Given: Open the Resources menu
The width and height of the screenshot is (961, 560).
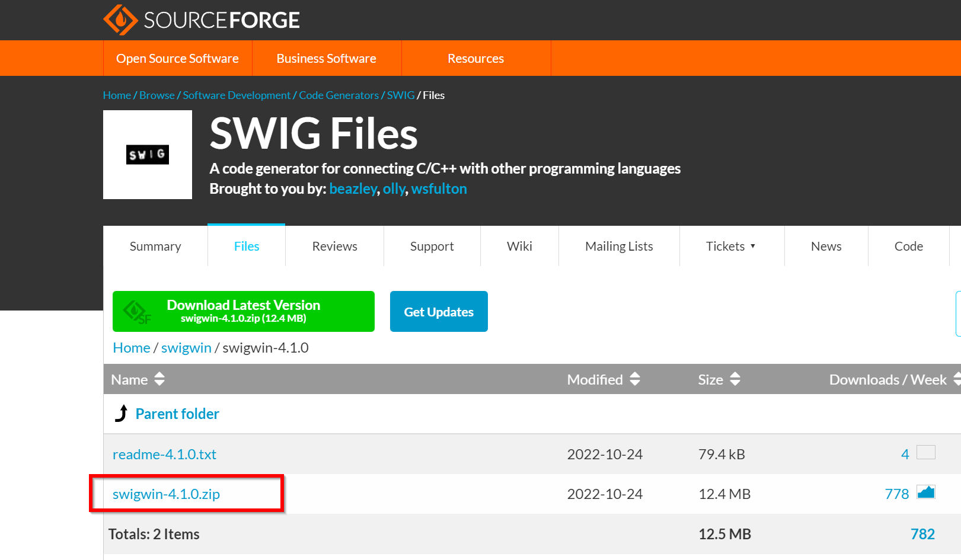Looking at the screenshot, I should tap(475, 59).
